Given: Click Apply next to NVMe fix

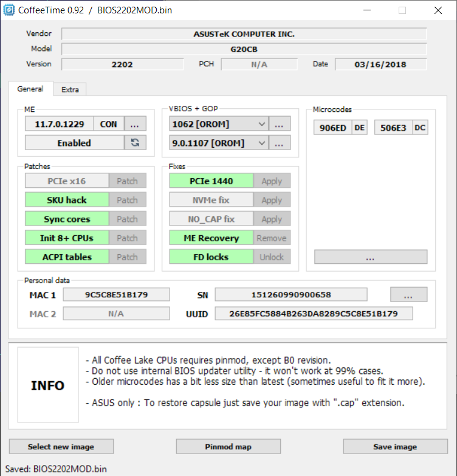Looking at the screenshot, I should (272, 200).
